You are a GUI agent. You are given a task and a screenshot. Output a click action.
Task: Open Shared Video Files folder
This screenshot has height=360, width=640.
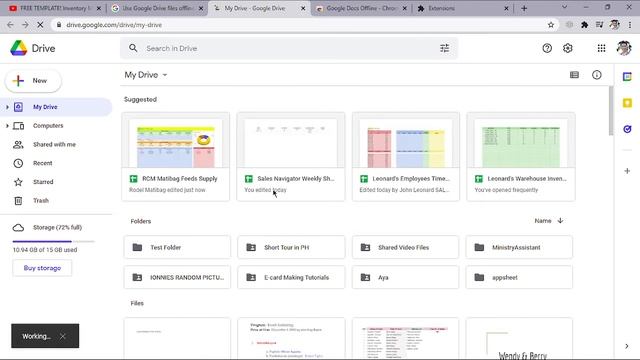(x=405, y=247)
